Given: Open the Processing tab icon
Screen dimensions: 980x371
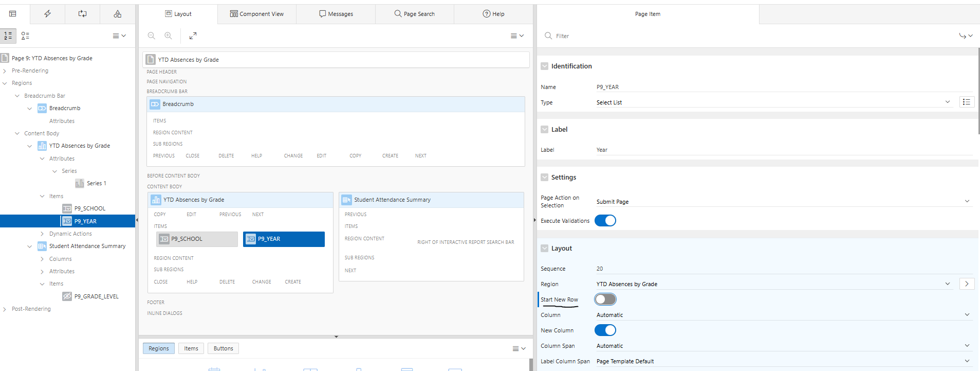Looking at the screenshot, I should click(82, 14).
